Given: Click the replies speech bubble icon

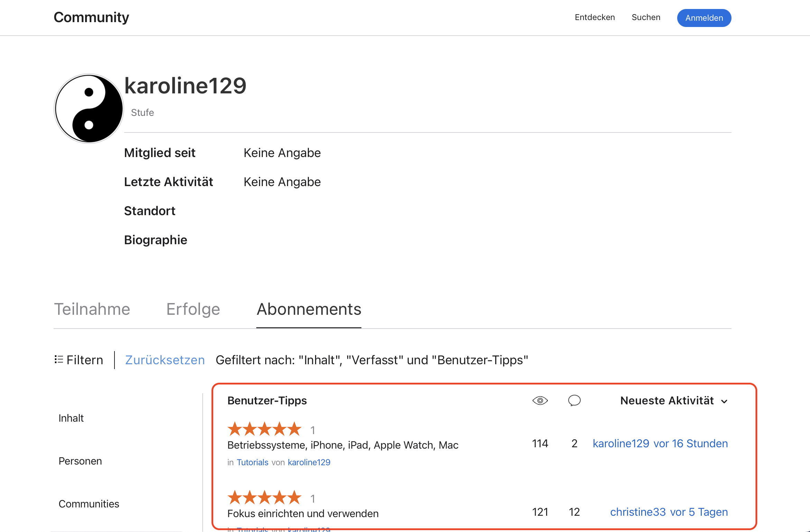Looking at the screenshot, I should 574,401.
